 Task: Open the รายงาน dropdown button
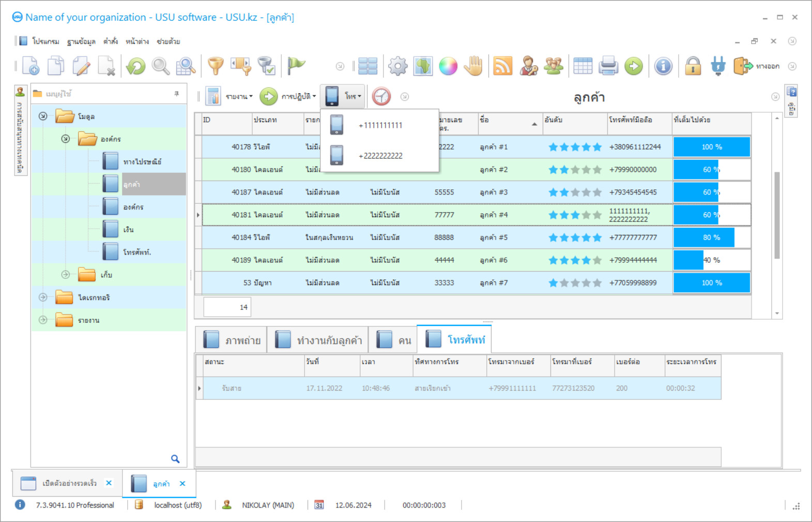coord(230,97)
